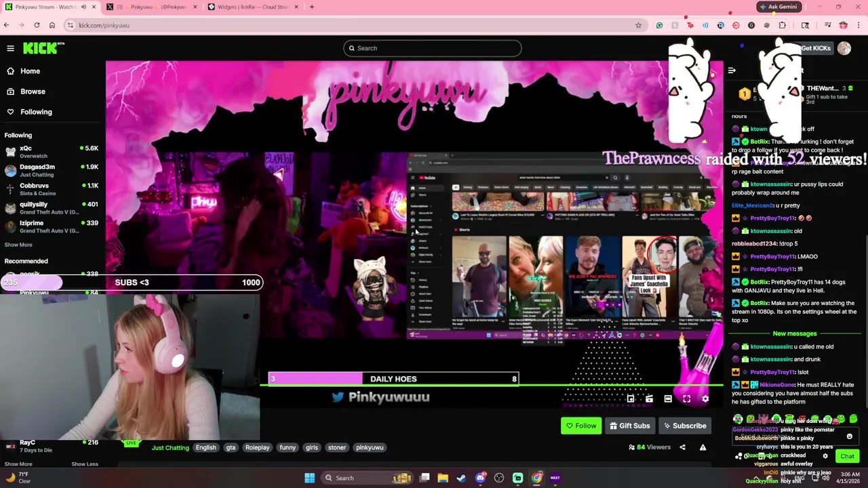
Task: Open weather widget in taskbar
Action: tap(18, 478)
